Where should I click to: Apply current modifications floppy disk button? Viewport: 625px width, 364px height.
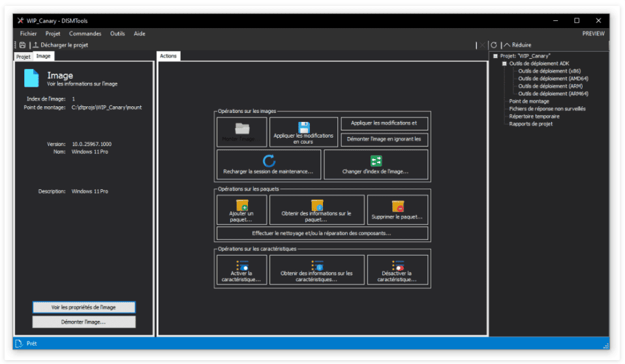303,132
